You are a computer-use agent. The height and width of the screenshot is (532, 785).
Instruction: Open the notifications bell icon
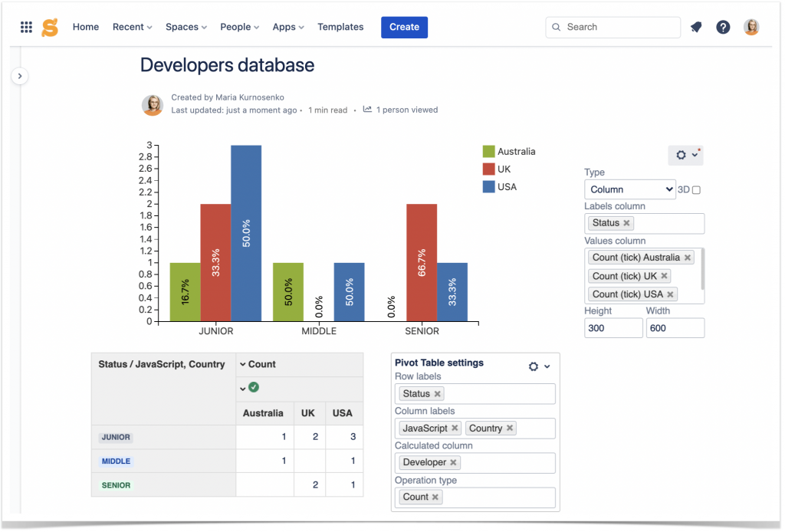(696, 27)
